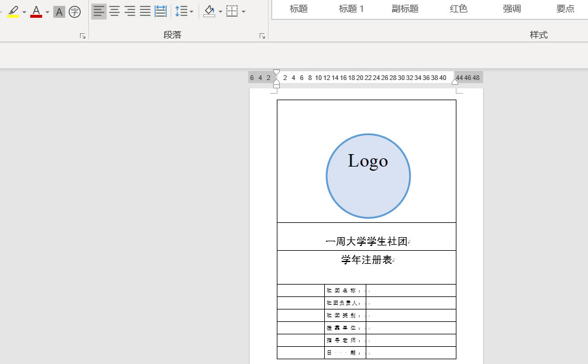588x364 pixels.
Task: Click the character shading icon
Action: (x=59, y=11)
